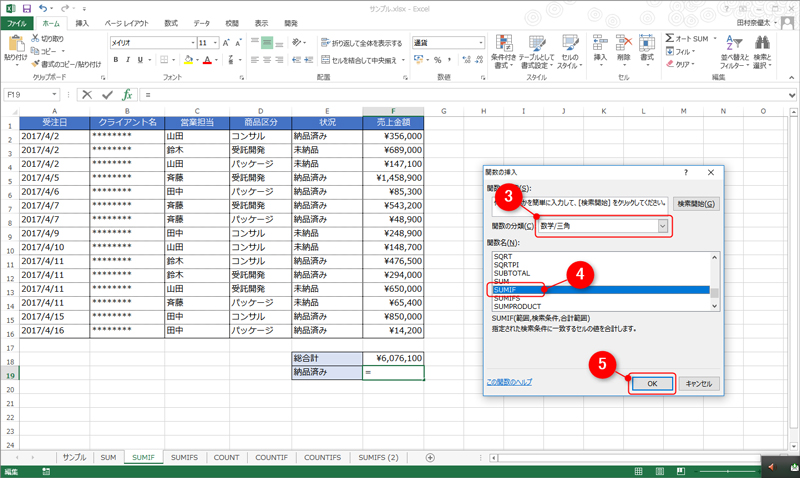Toggle Underline formatting
This screenshot has height=478, width=800.
(x=140, y=60)
